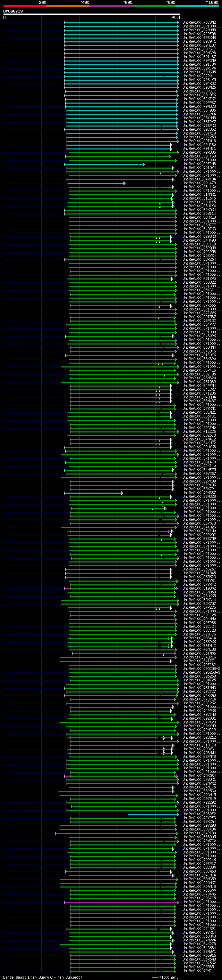Select hit UniRef100_C0Z2N8

click(x=199, y=164)
